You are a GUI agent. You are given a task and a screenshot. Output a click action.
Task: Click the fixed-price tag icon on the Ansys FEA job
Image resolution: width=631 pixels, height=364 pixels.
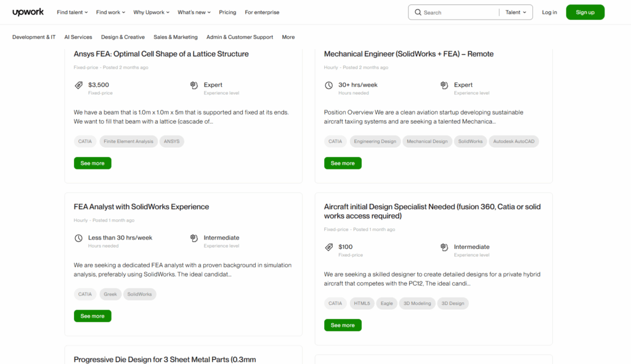tap(78, 84)
